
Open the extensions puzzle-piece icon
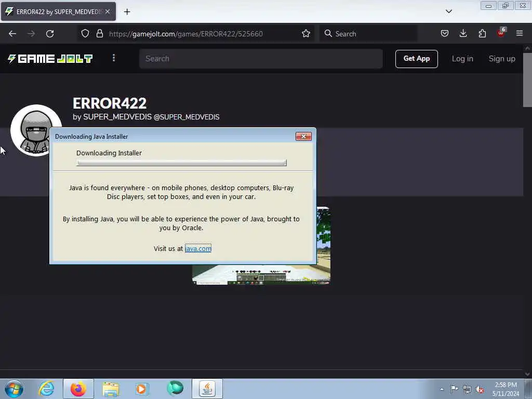tap(482, 34)
